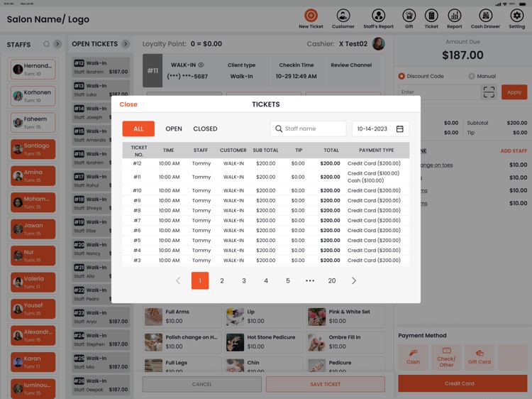The height and width of the screenshot is (399, 532).
Task: Click SAVE TICKET button
Action: coord(326,384)
